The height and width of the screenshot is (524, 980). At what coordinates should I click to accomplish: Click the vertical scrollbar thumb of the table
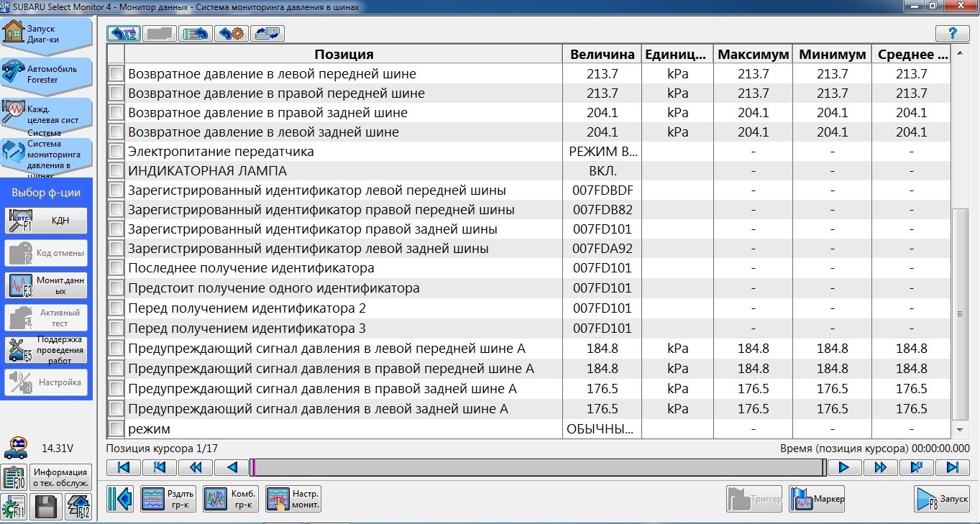pos(960,314)
